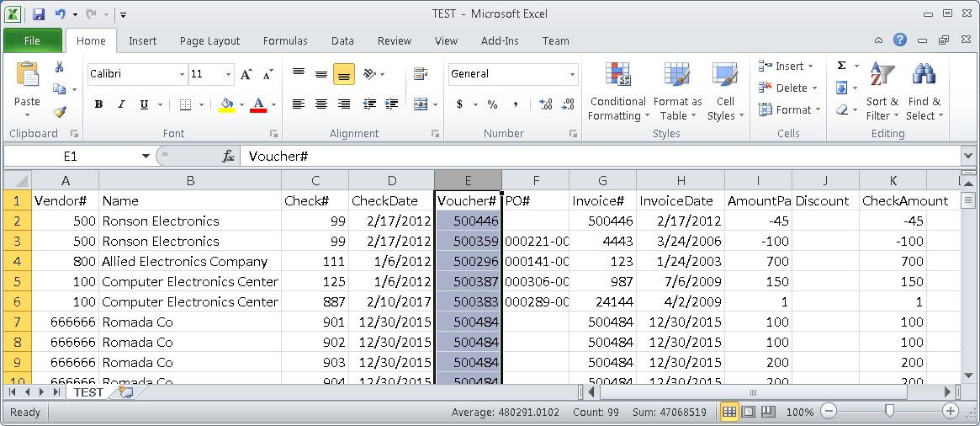This screenshot has width=980, height=426.
Task: Click the Cut scissors icon
Action: pos(60,67)
